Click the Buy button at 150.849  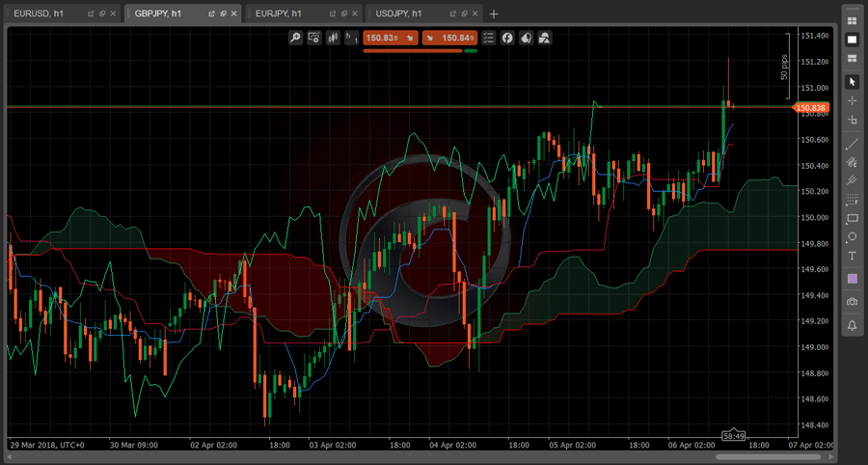click(449, 38)
